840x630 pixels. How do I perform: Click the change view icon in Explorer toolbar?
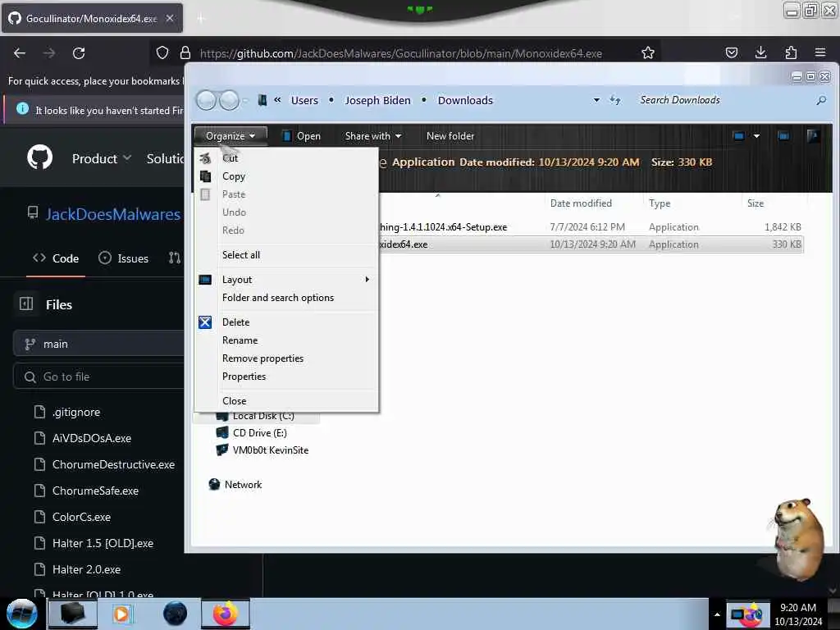tap(739, 136)
